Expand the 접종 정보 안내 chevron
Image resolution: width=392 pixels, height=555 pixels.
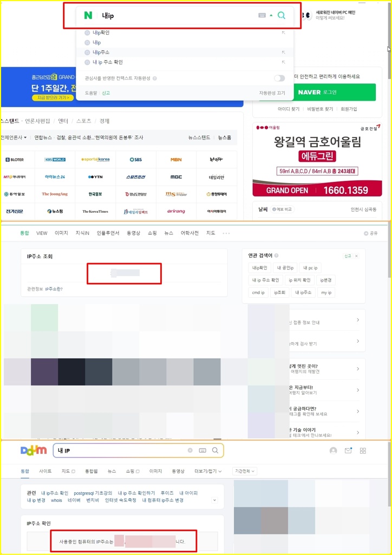[358, 320]
